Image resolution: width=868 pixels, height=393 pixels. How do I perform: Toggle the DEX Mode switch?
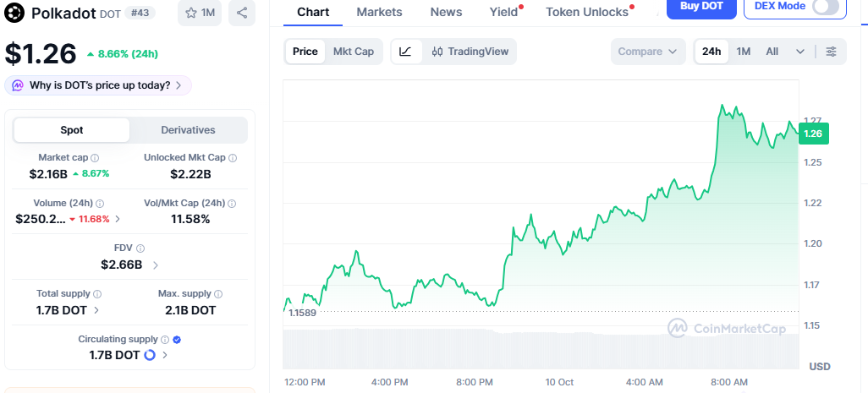826,7
